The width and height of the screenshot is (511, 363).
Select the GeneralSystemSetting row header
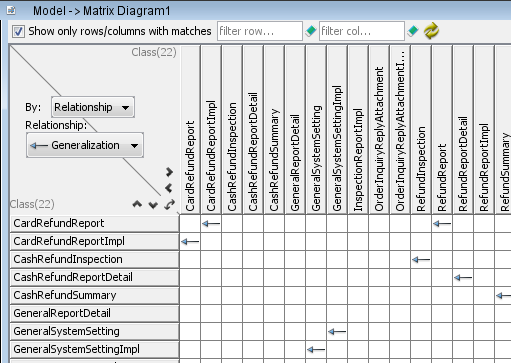click(95, 331)
